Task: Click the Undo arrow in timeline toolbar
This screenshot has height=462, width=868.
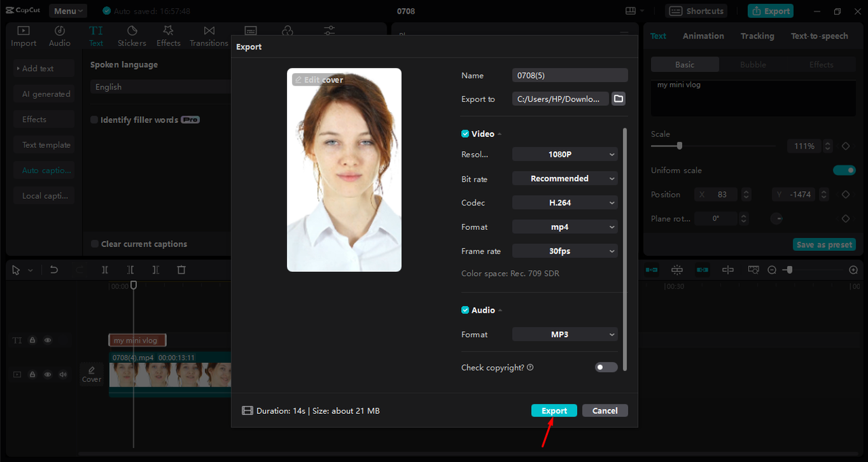Action: [x=54, y=270]
